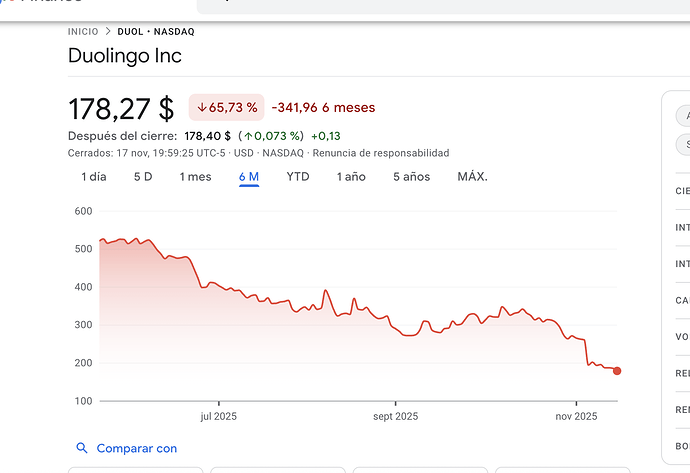690x473 pixels.
Task: Click the red endpoint marker on the chart
Action: click(x=617, y=371)
